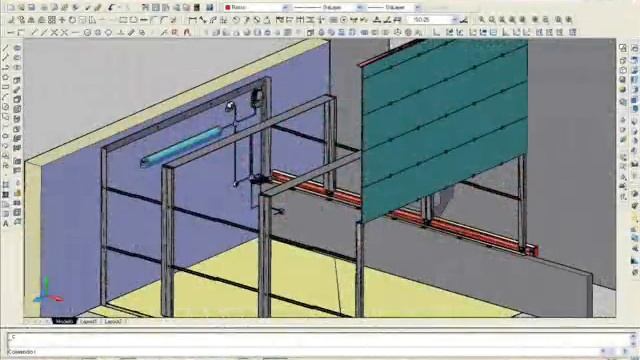Pick the Endpoint object snap icon

pos(35,32)
